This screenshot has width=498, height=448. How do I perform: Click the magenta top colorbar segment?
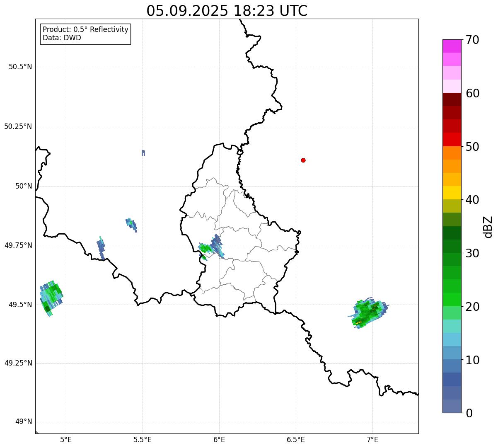pos(452,46)
